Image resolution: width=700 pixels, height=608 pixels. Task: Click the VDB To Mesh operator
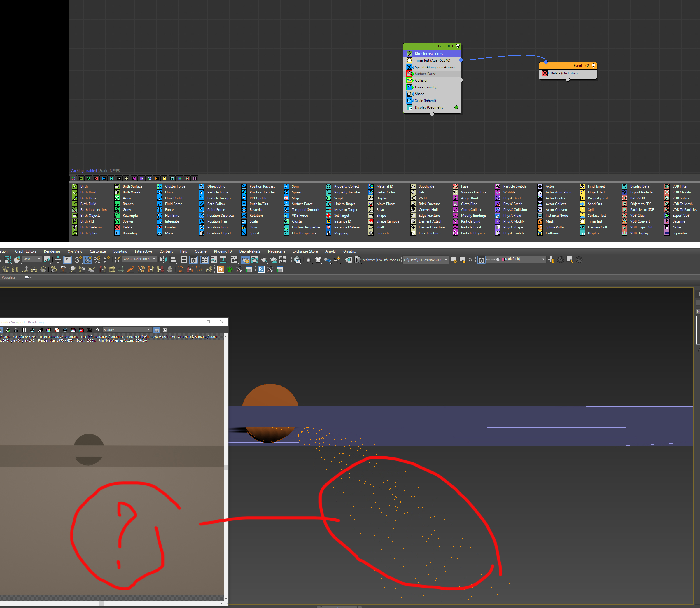[682, 204]
